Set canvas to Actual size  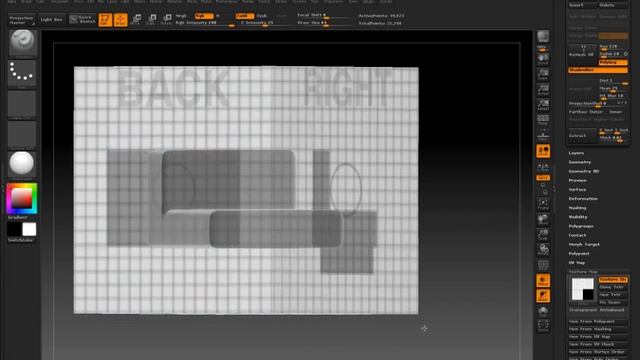(543, 90)
